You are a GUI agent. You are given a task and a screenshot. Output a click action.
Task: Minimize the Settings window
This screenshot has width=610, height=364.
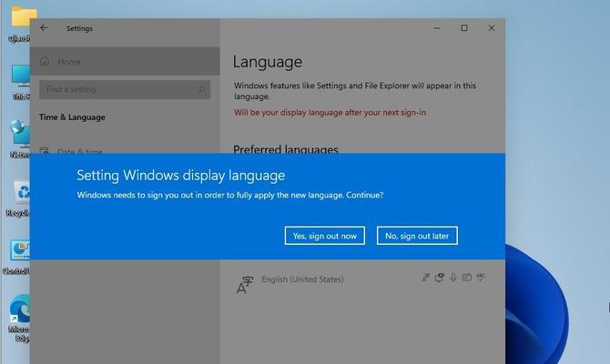pos(437,28)
